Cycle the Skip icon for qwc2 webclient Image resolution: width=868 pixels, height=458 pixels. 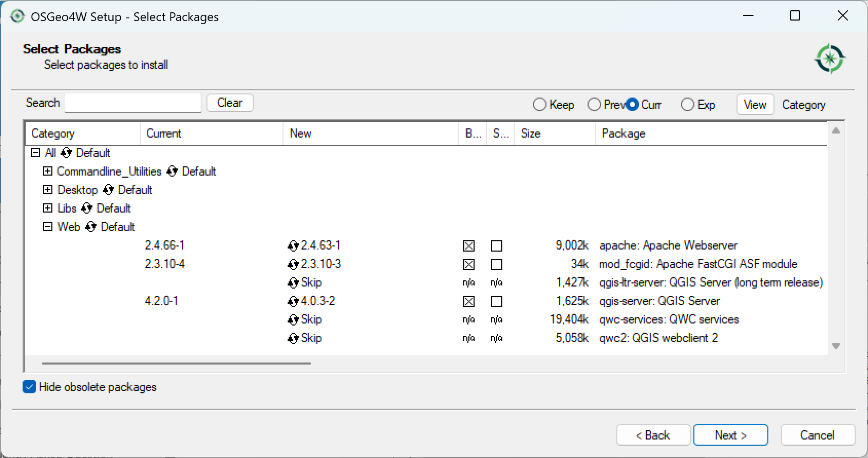(293, 338)
